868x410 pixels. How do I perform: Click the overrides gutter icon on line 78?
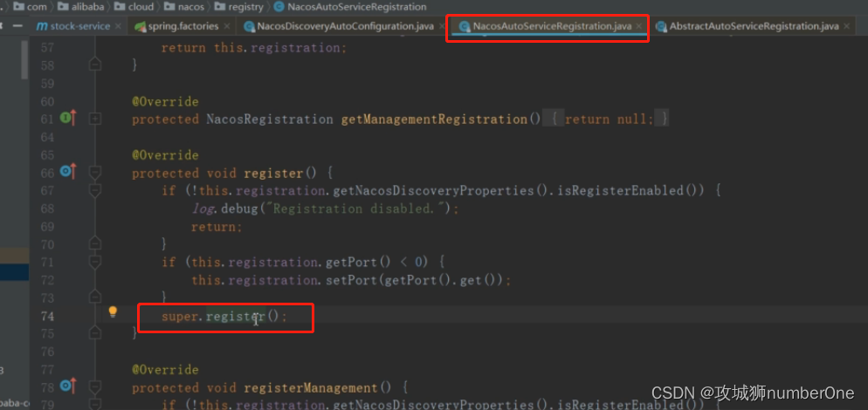(x=67, y=386)
